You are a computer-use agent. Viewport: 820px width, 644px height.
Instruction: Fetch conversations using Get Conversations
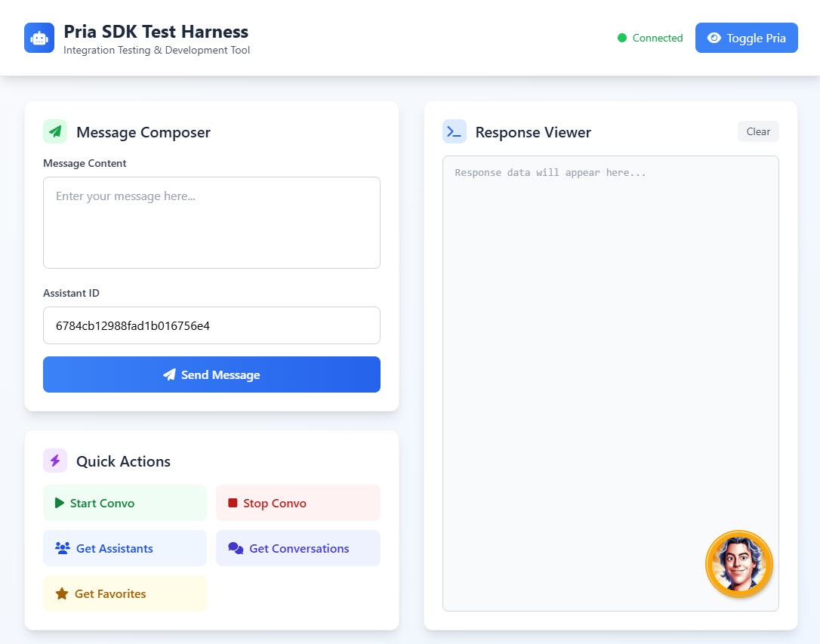coord(298,548)
